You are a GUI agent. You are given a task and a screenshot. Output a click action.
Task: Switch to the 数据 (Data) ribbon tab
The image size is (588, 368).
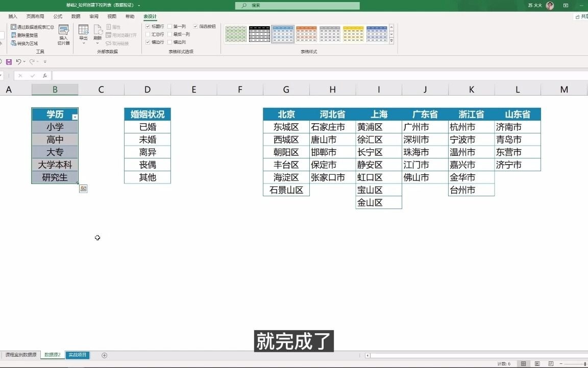click(75, 16)
